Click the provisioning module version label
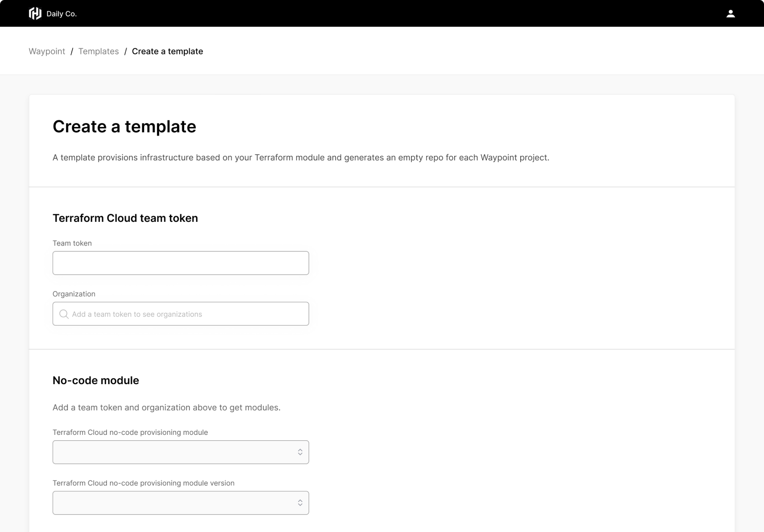 click(x=144, y=483)
